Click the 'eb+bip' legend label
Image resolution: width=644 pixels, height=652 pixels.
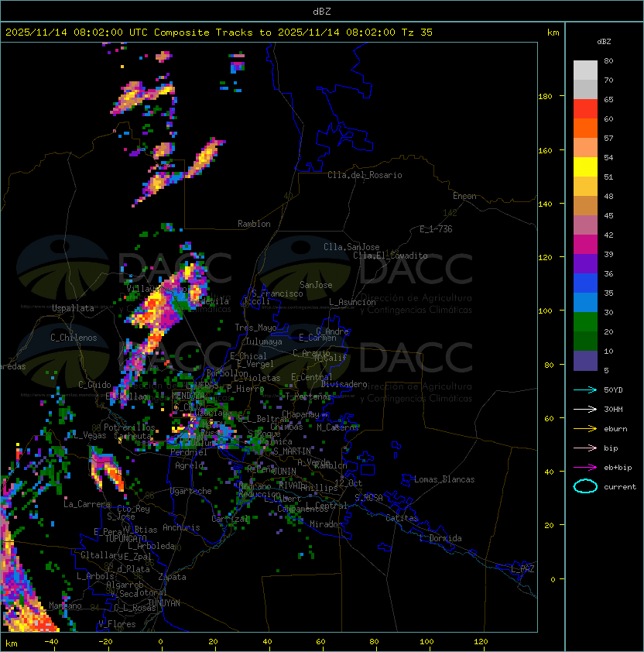(618, 468)
